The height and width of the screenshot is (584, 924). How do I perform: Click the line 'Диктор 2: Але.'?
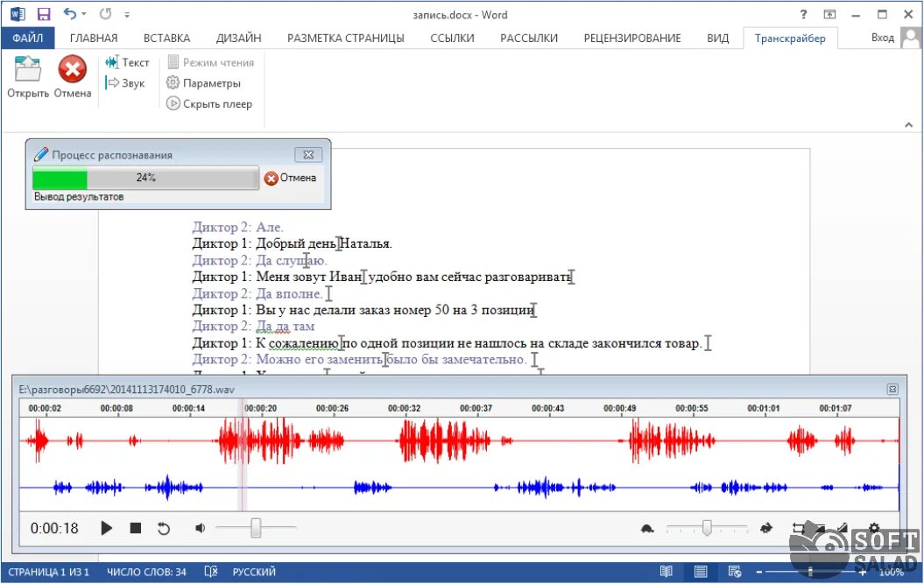[x=237, y=227]
